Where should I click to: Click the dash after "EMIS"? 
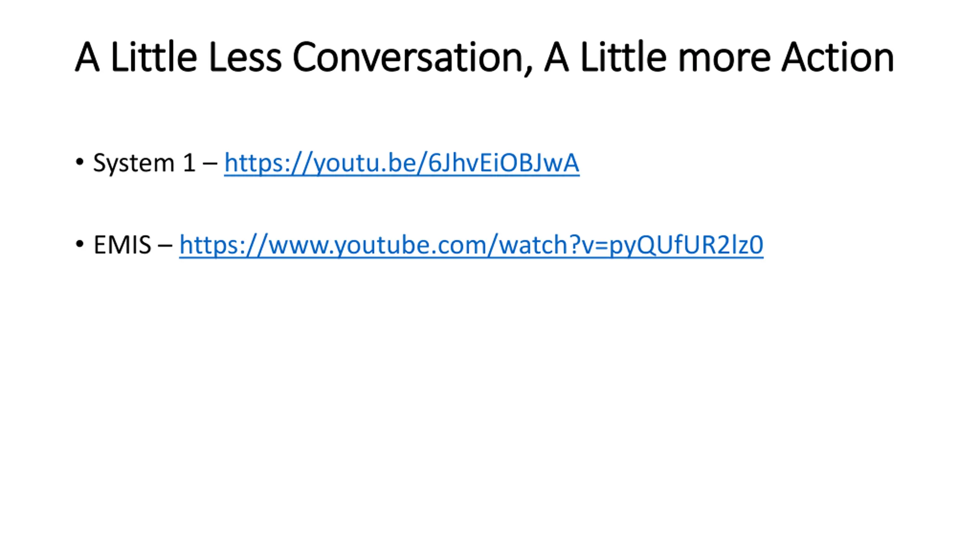point(165,246)
